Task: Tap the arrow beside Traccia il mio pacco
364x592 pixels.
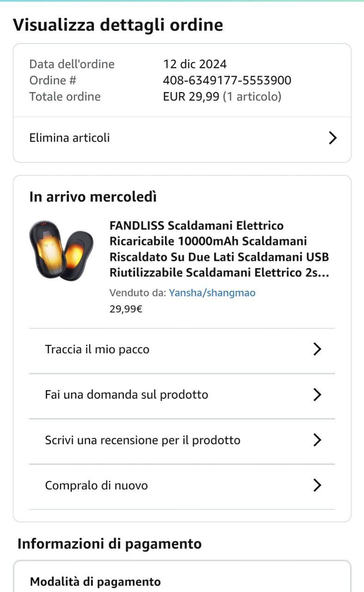Action: click(x=317, y=349)
